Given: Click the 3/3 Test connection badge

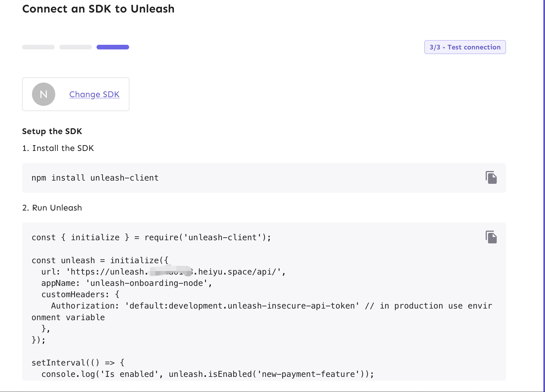Looking at the screenshot, I should coord(465,47).
